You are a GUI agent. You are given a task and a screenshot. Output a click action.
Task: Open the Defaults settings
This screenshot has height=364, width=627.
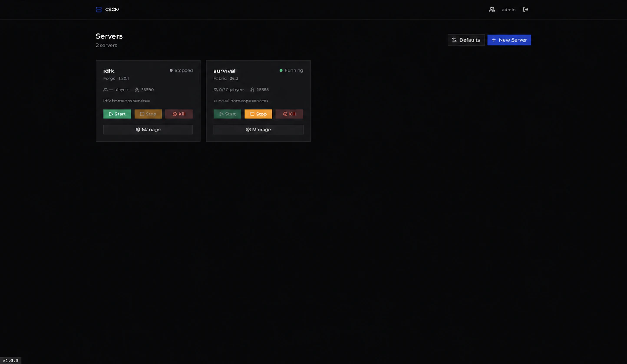466,40
